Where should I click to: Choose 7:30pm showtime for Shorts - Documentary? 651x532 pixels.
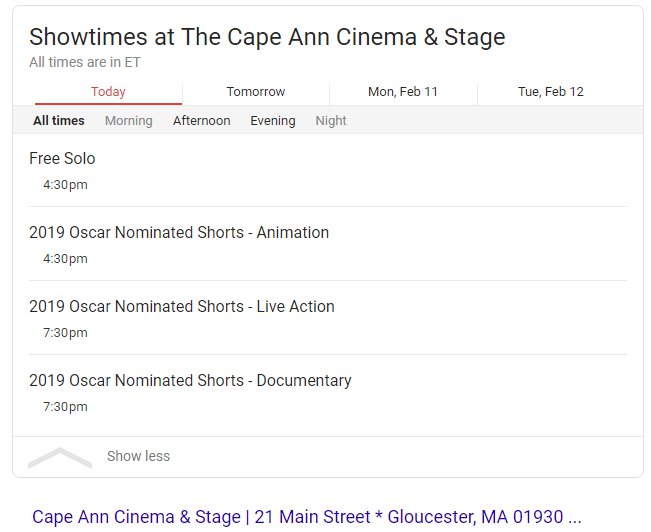click(x=65, y=407)
